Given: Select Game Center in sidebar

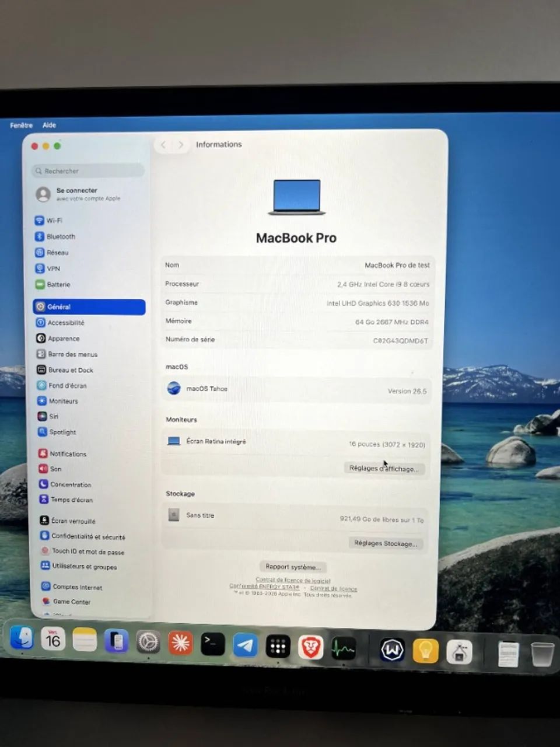Looking at the screenshot, I should (x=66, y=601).
